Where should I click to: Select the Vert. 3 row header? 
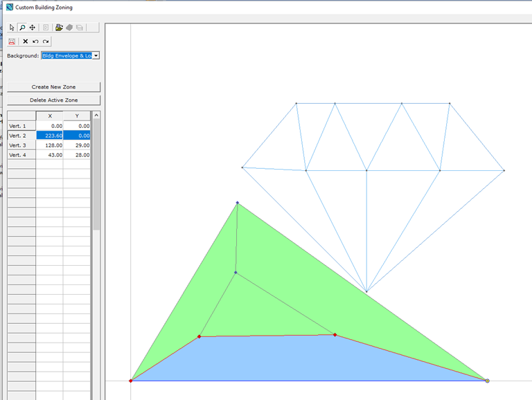pyautogui.click(x=21, y=145)
